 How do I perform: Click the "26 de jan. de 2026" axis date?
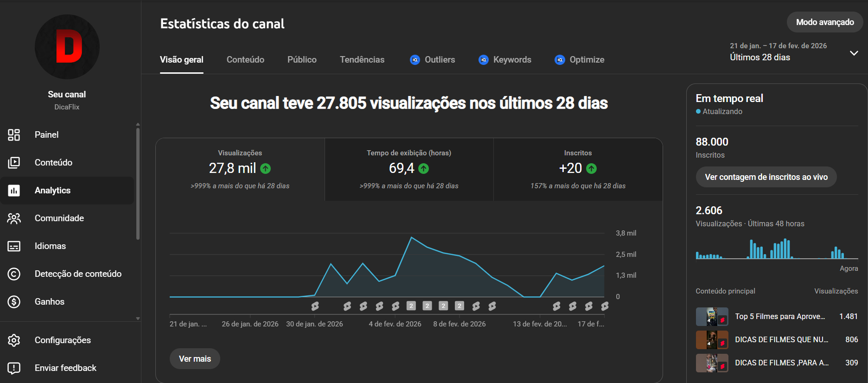pyautogui.click(x=250, y=324)
